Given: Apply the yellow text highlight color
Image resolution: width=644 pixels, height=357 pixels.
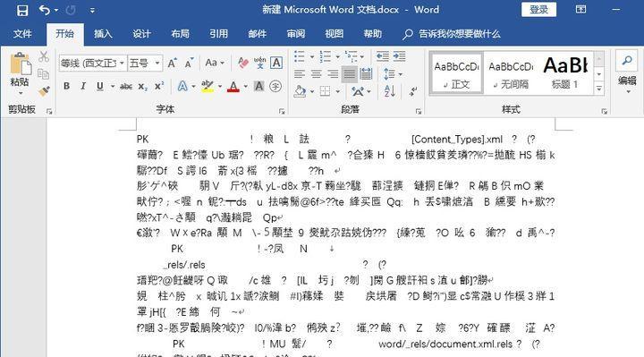Looking at the screenshot, I should point(208,86).
